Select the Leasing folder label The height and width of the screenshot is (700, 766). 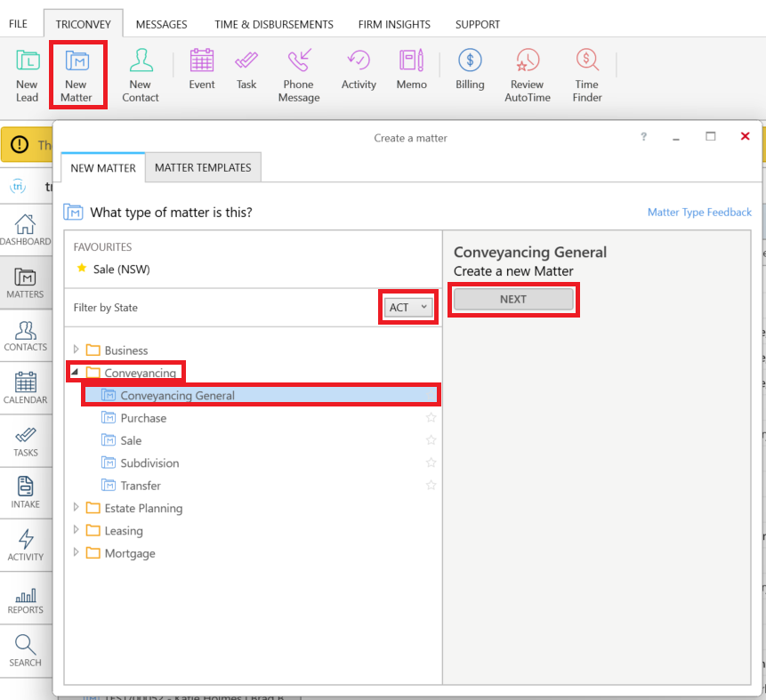[124, 531]
